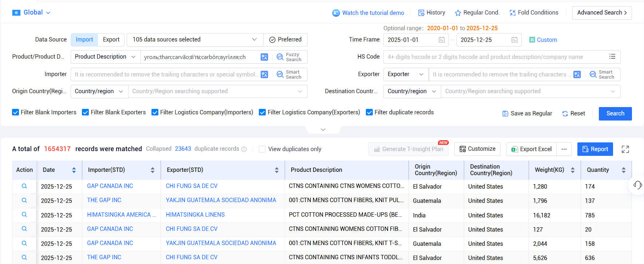This screenshot has width=644, height=264.
Task: Click the translate icon in the Product Description field
Action: [x=264, y=57]
